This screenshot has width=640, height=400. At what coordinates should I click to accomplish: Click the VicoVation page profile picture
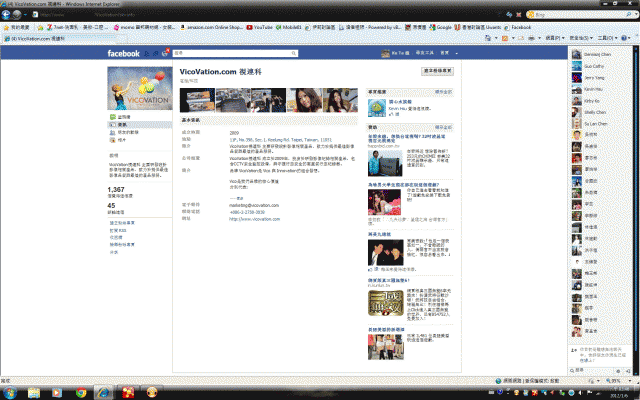[140, 88]
